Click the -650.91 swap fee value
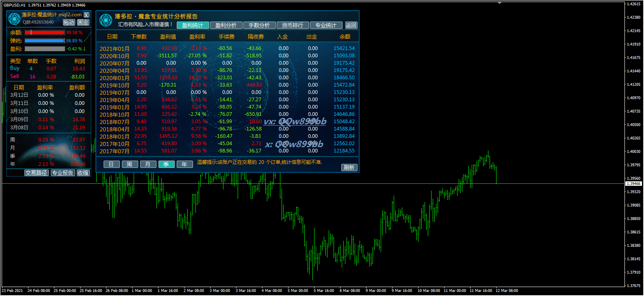Viewport: 644px width, 296px height. (x=253, y=114)
